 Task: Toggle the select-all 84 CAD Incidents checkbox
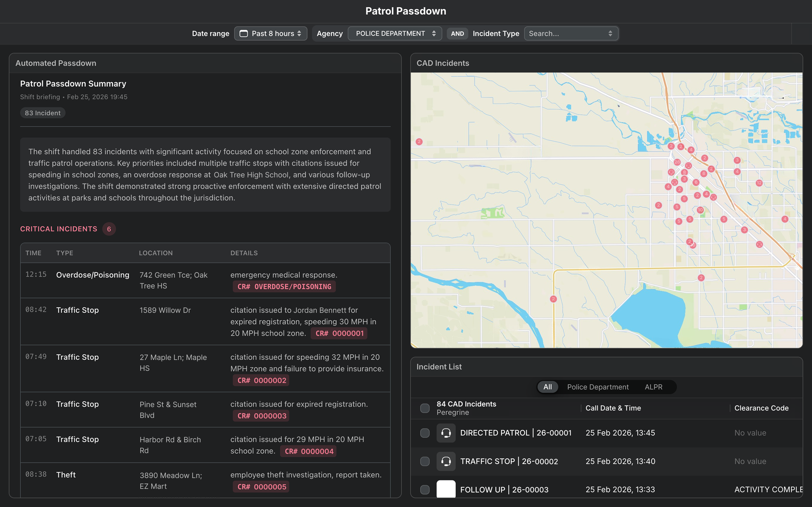[x=425, y=408]
